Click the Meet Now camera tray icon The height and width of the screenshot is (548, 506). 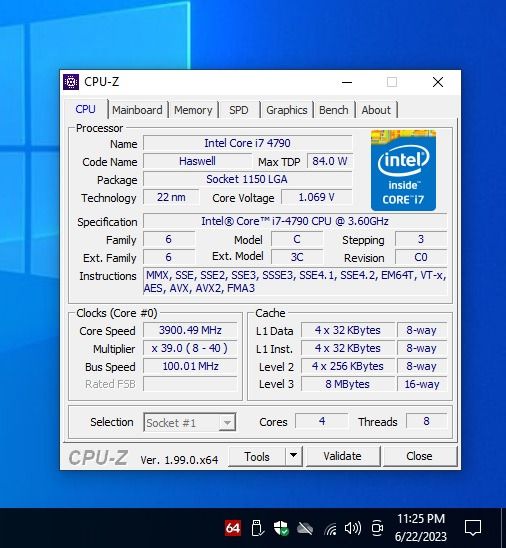click(377, 528)
